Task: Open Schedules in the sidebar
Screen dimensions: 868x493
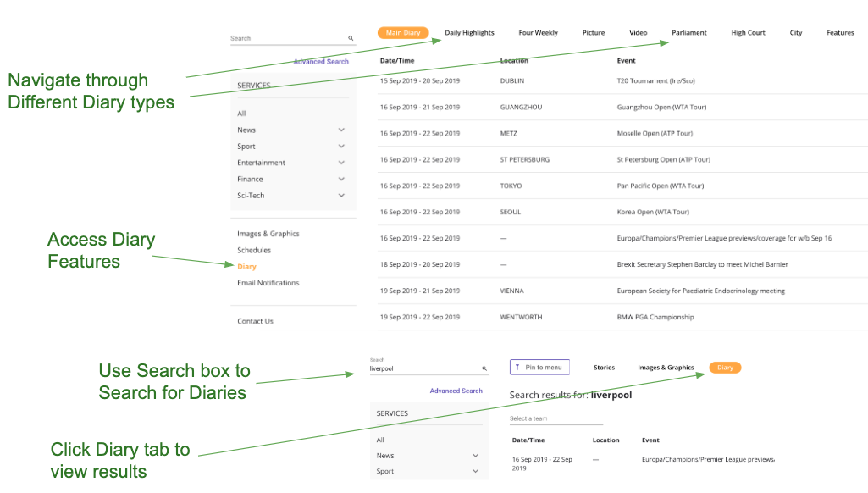Action: 254,251
